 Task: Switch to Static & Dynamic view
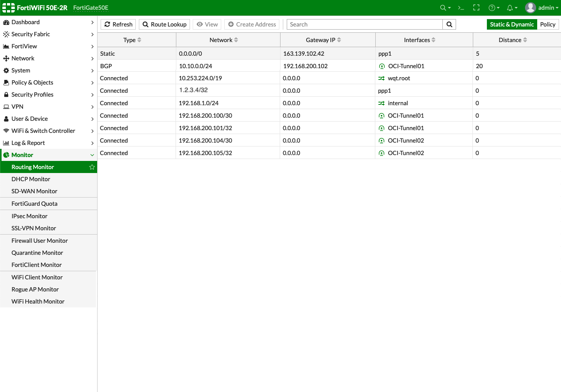512,25
